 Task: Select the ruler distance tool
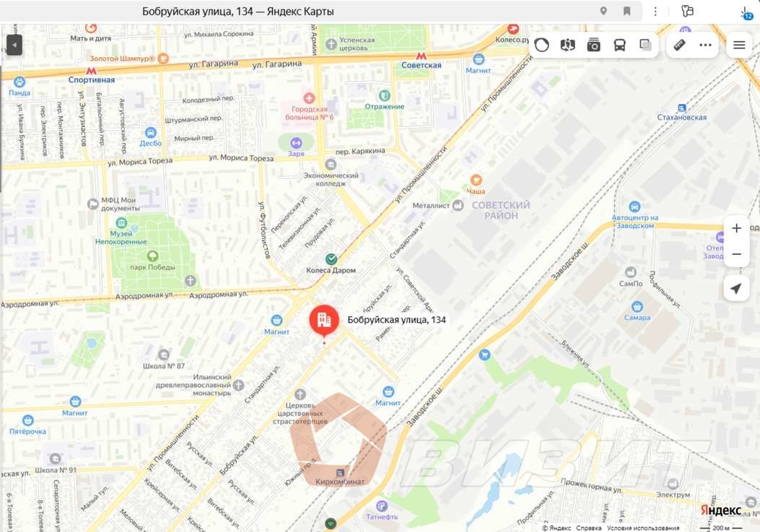680,45
